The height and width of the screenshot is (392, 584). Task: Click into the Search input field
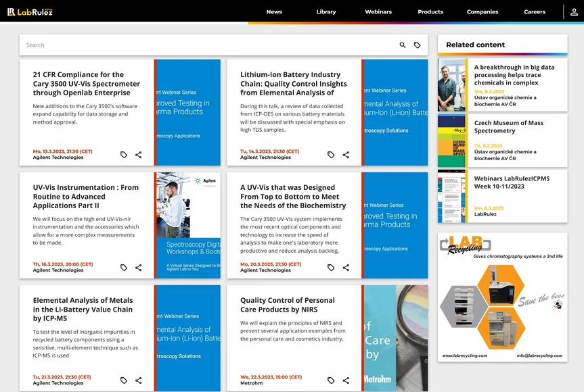tap(208, 45)
